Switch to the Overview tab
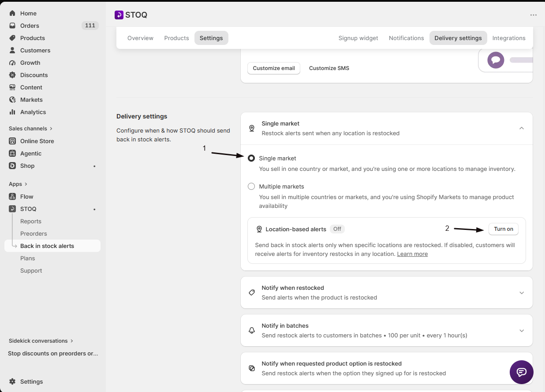 140,38
